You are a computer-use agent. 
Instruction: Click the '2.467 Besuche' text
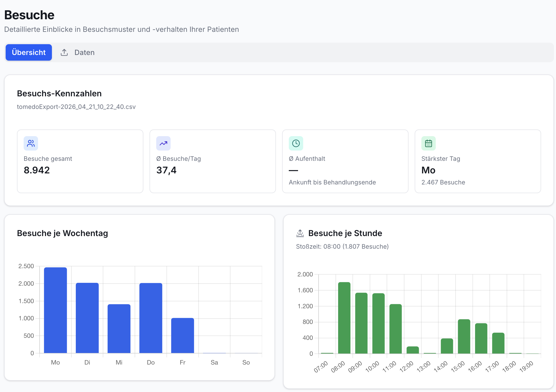443,182
